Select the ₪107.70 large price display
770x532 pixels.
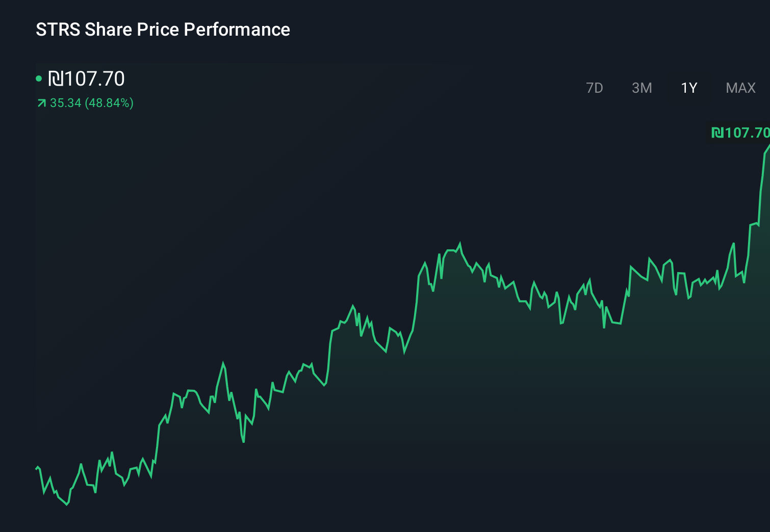click(x=86, y=78)
